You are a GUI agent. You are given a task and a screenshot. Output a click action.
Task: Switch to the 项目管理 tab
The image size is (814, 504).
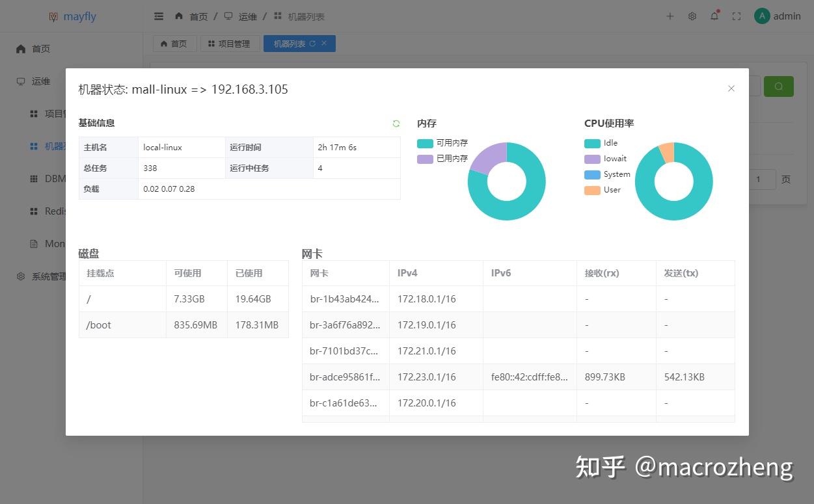230,44
